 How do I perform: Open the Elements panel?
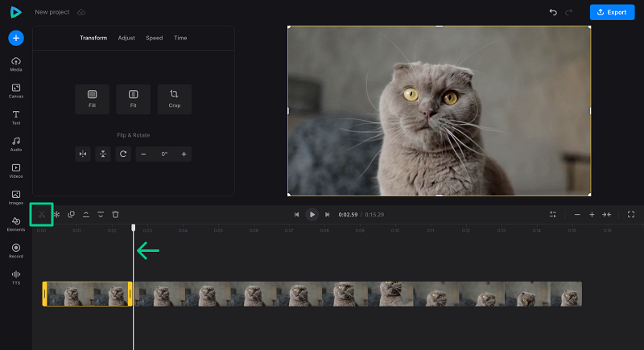click(x=16, y=224)
